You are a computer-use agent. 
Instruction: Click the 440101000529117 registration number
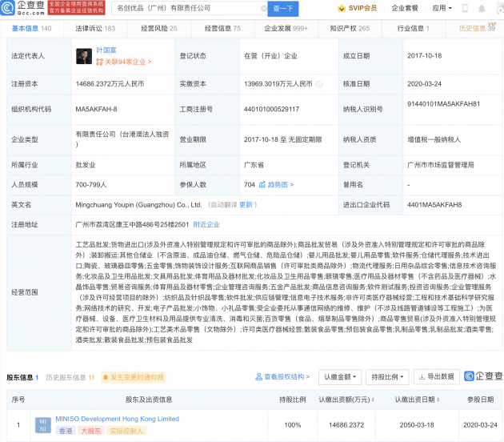[272, 110]
